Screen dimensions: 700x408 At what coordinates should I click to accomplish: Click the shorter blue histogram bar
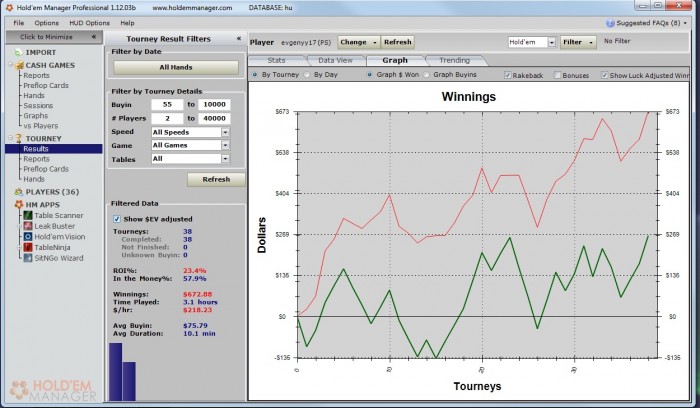tap(129, 381)
